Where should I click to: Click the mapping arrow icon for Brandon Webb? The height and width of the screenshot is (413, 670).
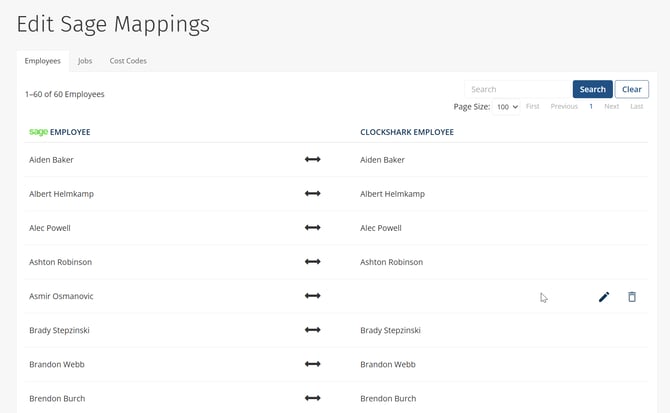click(x=312, y=364)
